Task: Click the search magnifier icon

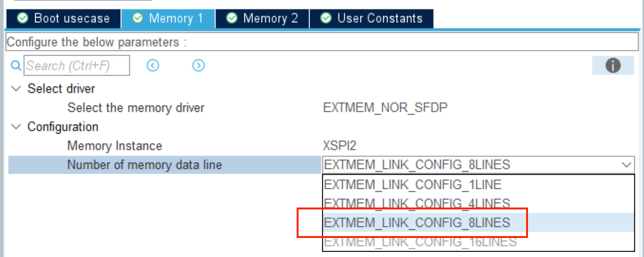Action: tap(16, 65)
